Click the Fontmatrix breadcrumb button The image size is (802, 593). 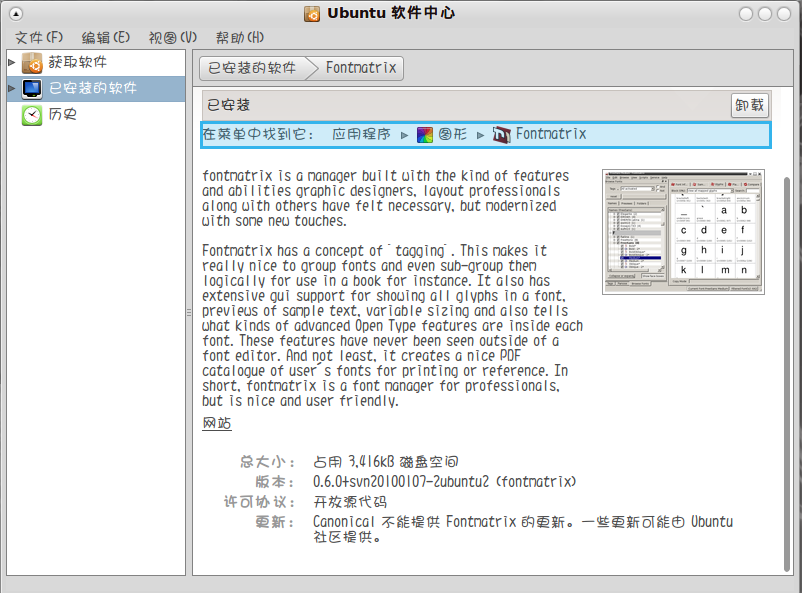(x=361, y=68)
